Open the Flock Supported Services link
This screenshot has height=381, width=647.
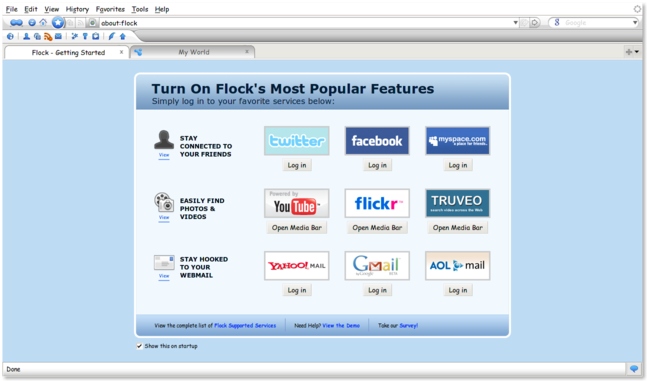(245, 326)
